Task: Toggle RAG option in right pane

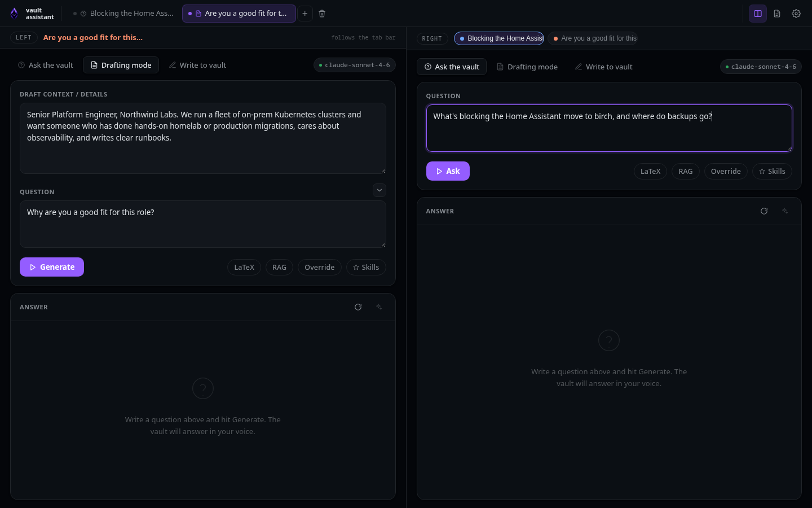Action: pyautogui.click(x=686, y=172)
